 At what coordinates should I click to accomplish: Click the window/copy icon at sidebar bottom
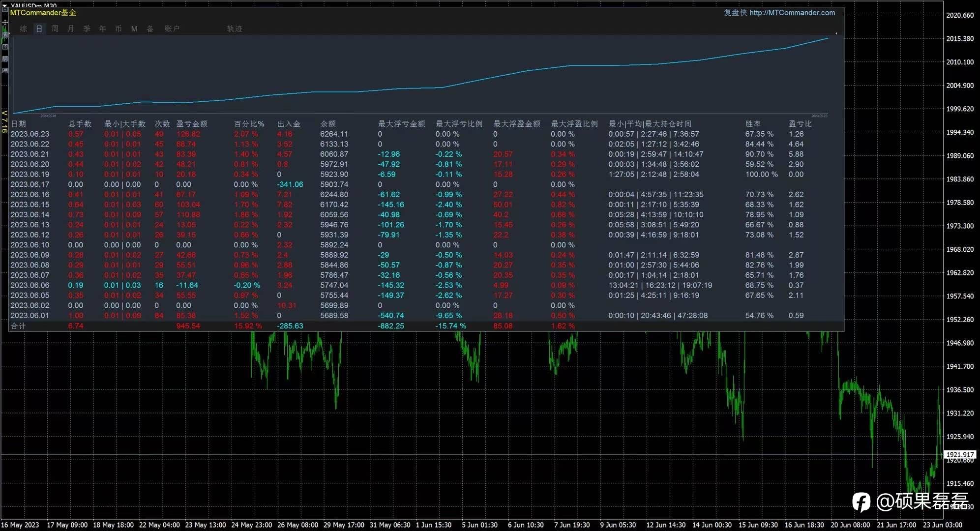tap(5, 71)
